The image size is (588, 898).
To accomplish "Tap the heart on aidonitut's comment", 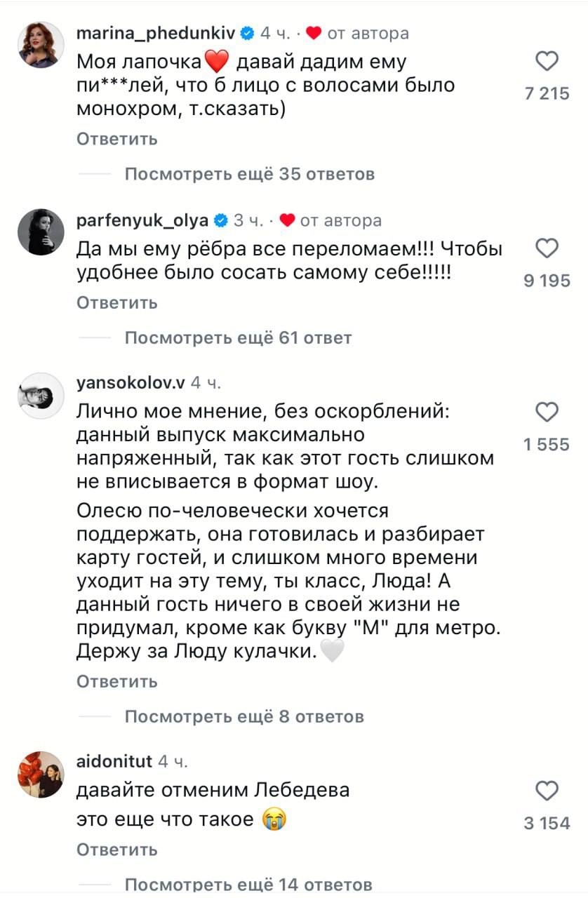I will (x=547, y=791).
